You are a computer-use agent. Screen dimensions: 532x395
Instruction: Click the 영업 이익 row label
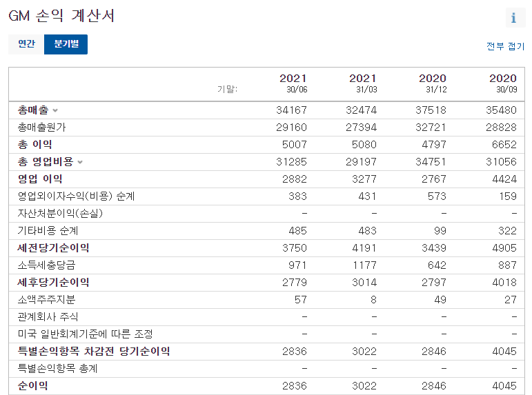click(40, 179)
